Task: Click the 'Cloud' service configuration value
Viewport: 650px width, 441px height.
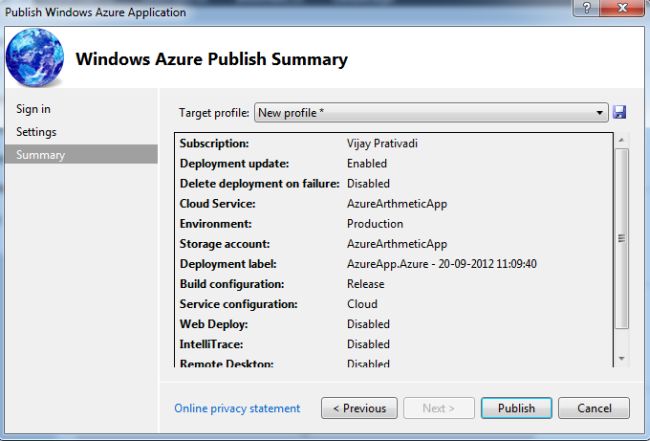Action: point(362,304)
